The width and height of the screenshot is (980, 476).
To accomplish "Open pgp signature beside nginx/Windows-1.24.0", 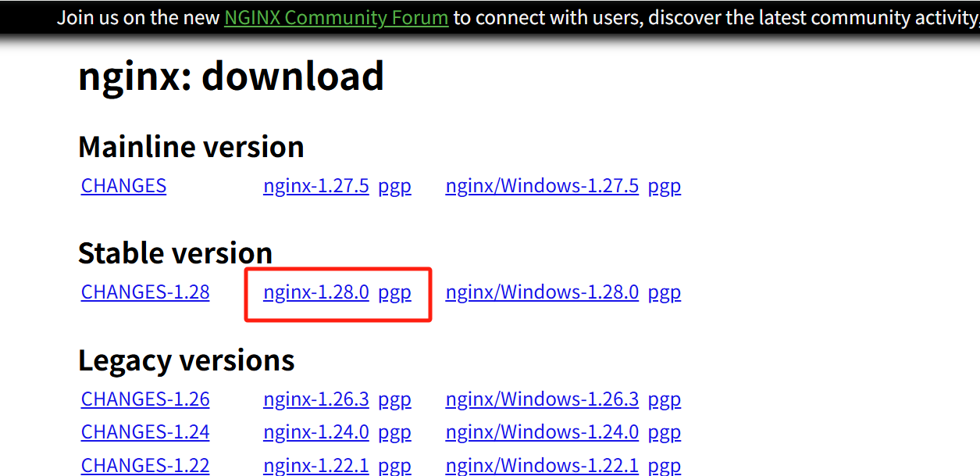I will tap(665, 432).
